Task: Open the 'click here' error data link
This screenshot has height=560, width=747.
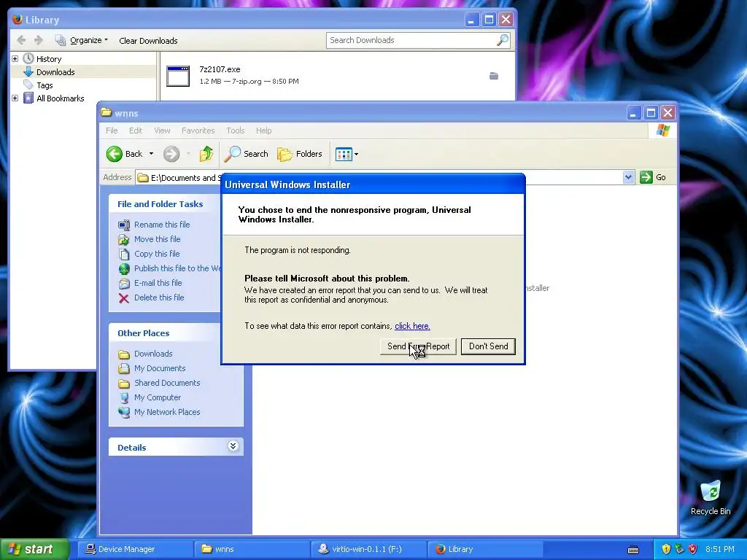Action: tap(412, 326)
